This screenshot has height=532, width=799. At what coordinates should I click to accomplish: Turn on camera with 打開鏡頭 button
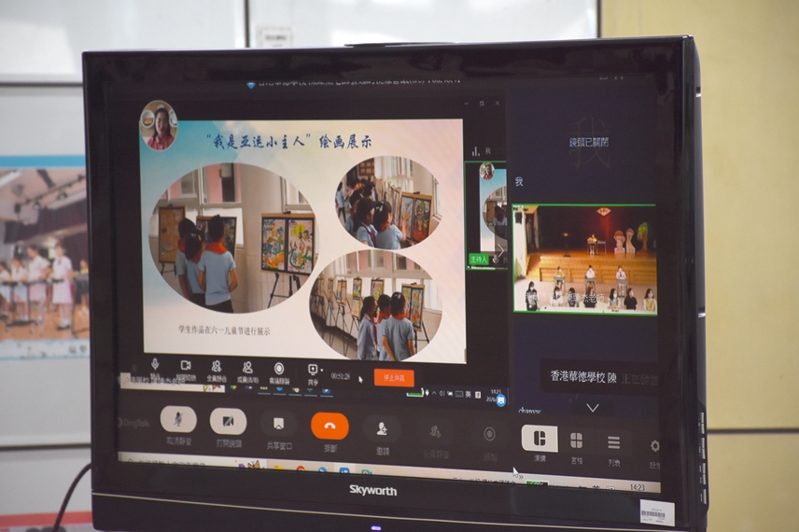coord(229,422)
